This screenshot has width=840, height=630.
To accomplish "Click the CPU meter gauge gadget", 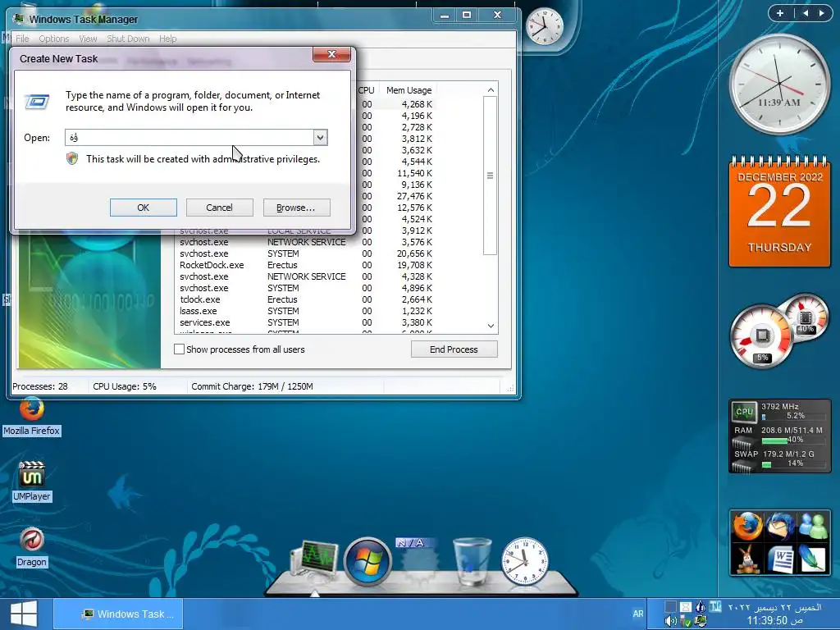I will pos(779,331).
